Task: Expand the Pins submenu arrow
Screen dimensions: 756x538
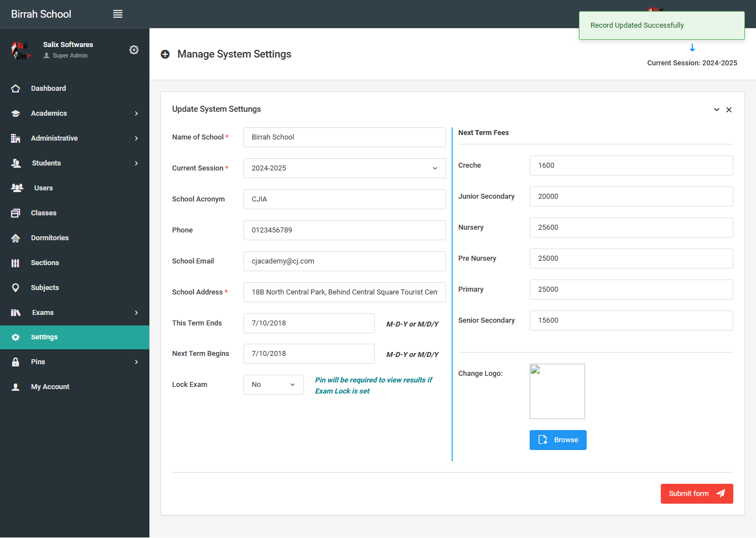Action: [x=136, y=362]
